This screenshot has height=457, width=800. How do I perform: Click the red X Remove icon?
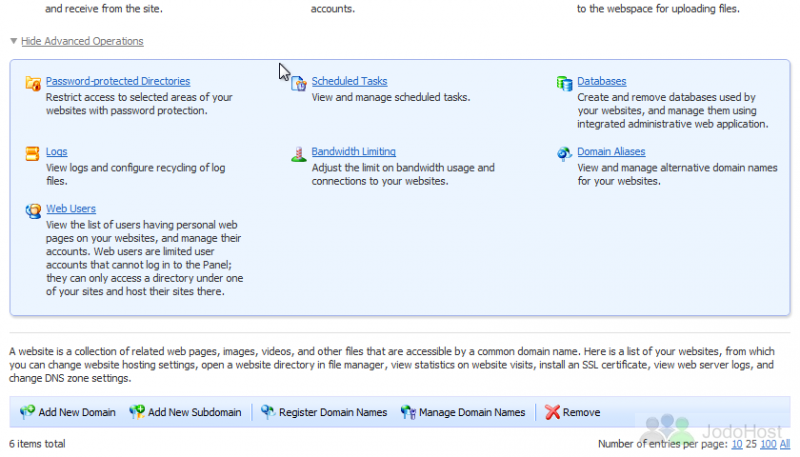coord(552,412)
